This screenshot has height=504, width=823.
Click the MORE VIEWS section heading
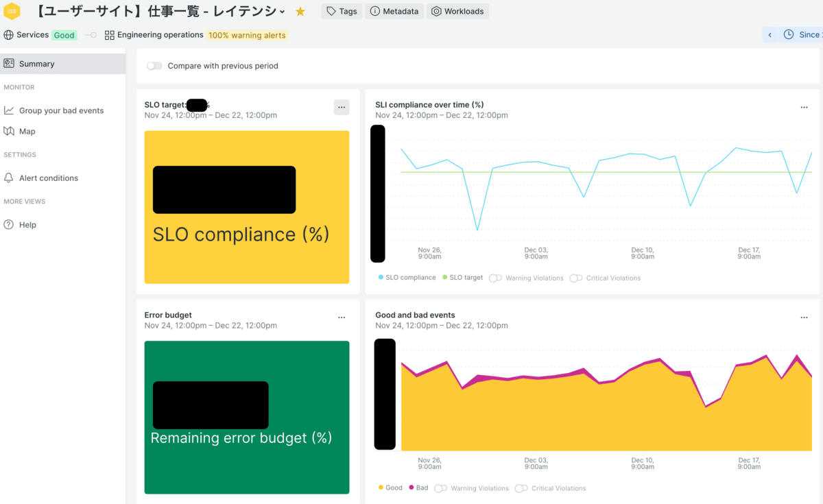click(25, 202)
